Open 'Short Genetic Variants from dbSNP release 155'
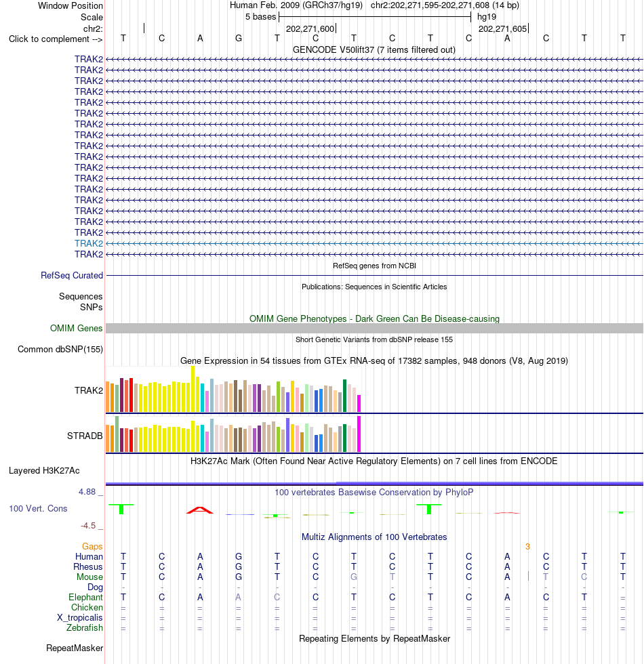The width and height of the screenshot is (644, 664). click(374, 339)
